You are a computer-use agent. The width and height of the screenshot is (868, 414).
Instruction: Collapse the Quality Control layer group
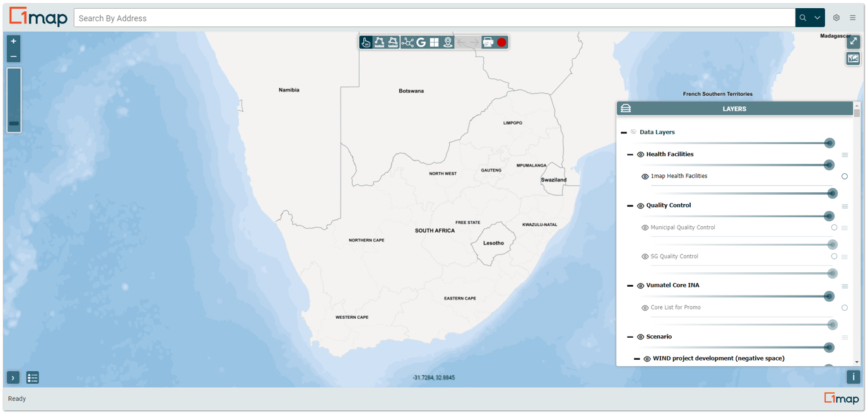pos(629,205)
